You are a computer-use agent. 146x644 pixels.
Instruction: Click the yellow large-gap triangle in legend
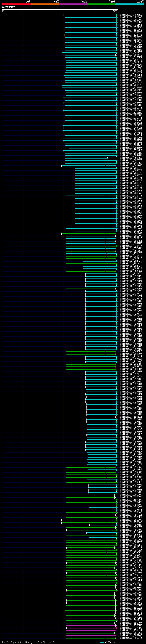(19, 642)
